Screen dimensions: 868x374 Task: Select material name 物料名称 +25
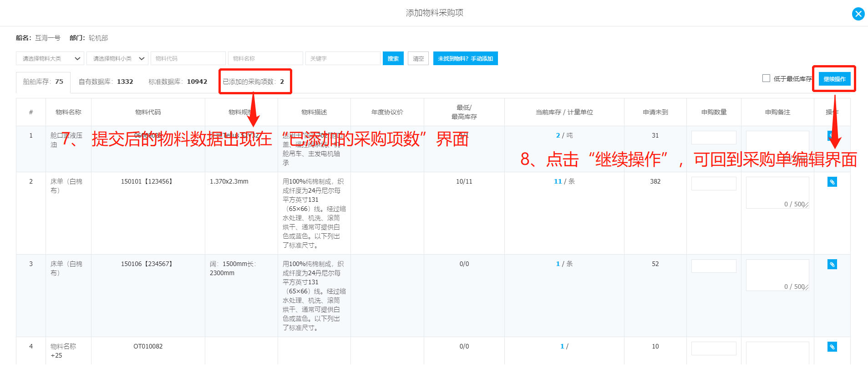pyautogui.click(x=63, y=351)
